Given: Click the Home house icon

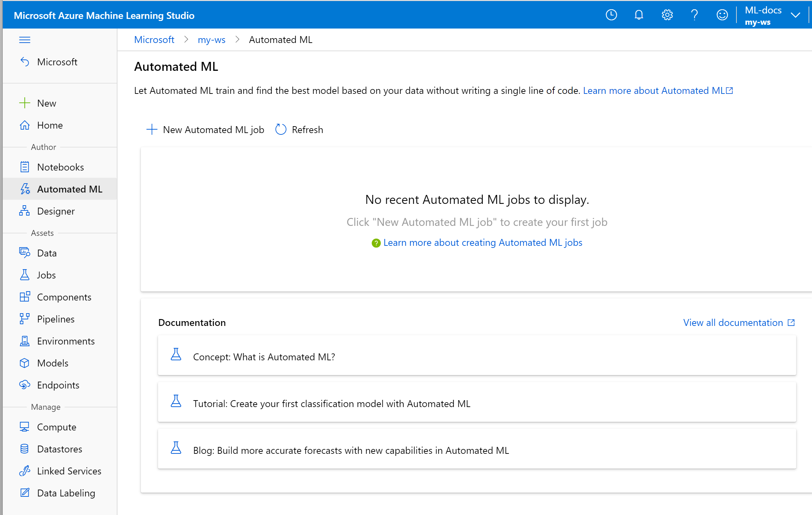Looking at the screenshot, I should pyautogui.click(x=25, y=125).
